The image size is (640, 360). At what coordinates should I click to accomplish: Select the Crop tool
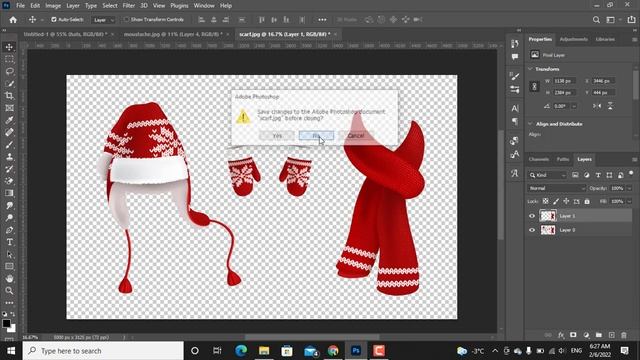click(9, 96)
